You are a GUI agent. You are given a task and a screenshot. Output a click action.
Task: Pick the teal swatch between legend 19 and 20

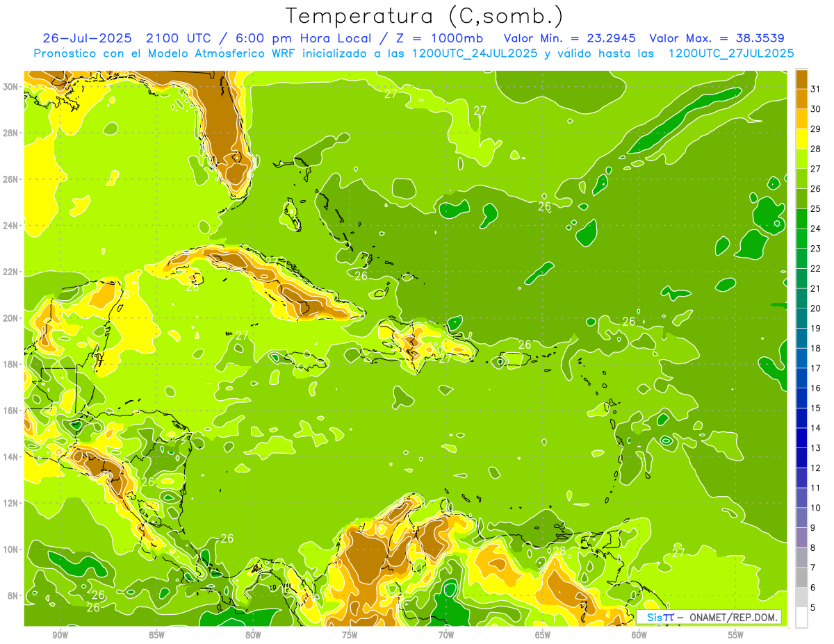click(801, 318)
